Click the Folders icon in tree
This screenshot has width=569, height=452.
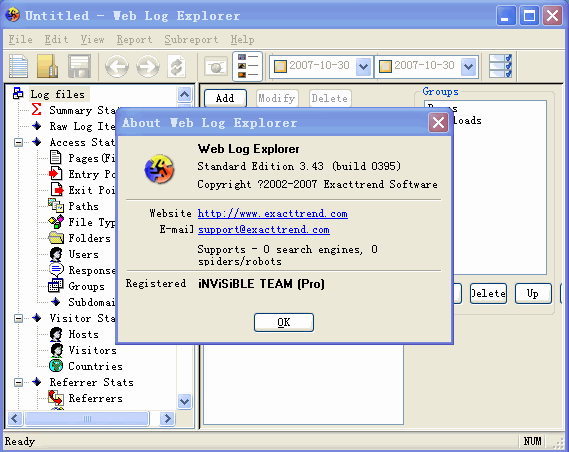pos(56,238)
